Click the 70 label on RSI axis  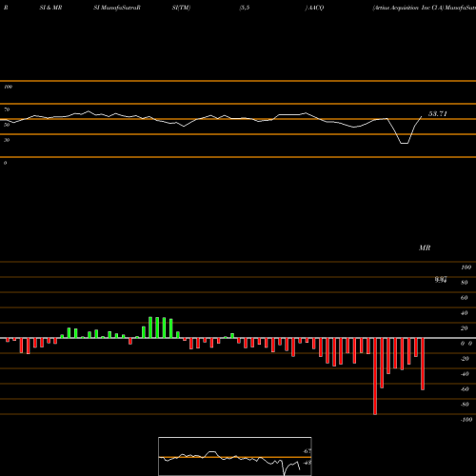(x=7, y=109)
